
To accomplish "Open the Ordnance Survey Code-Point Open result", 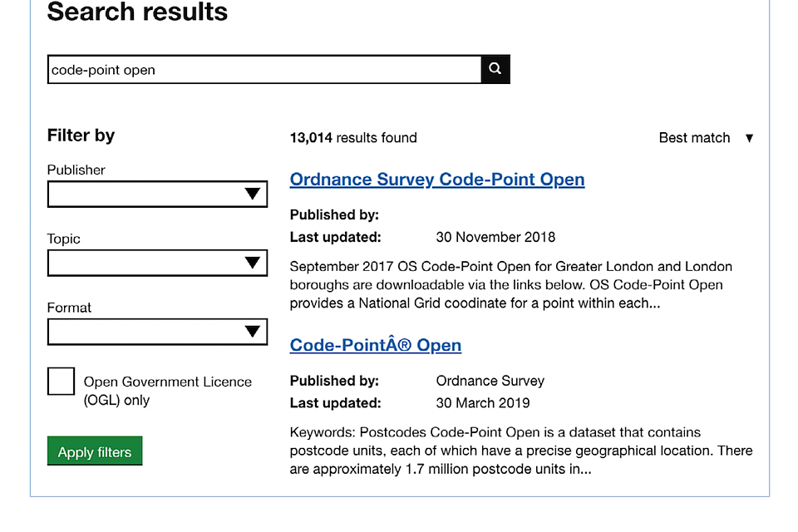I will tap(436, 180).
